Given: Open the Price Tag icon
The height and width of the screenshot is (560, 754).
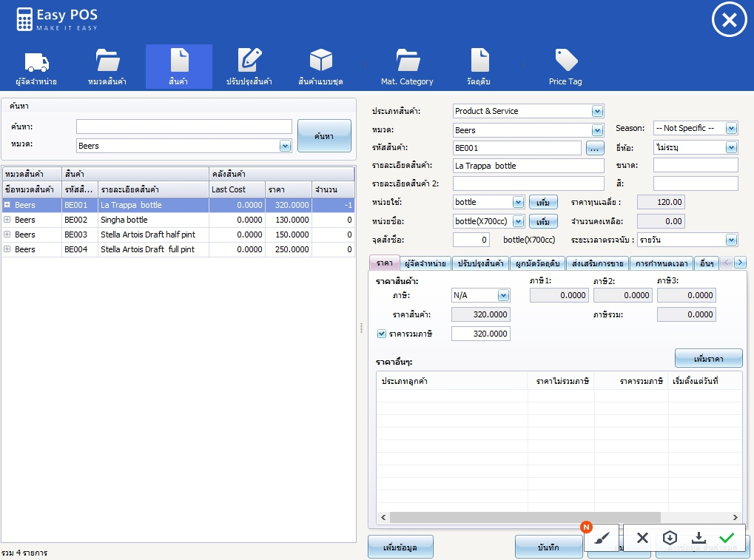Looking at the screenshot, I should (x=565, y=67).
